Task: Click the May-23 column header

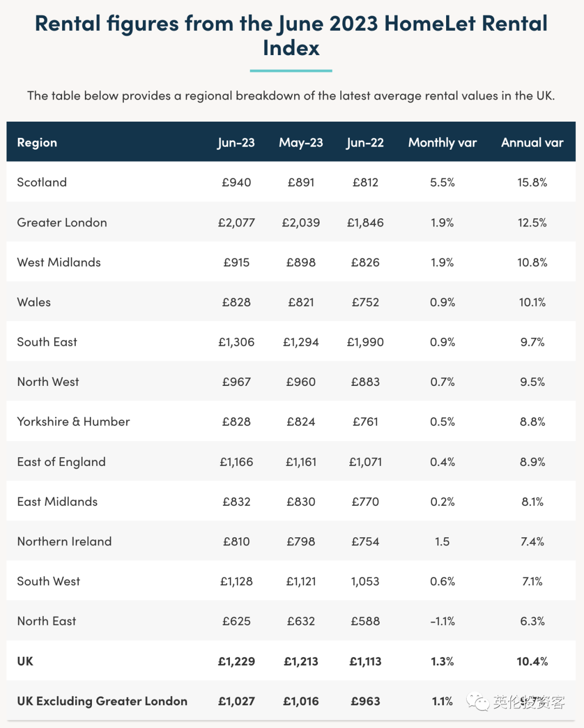Action: [301, 143]
